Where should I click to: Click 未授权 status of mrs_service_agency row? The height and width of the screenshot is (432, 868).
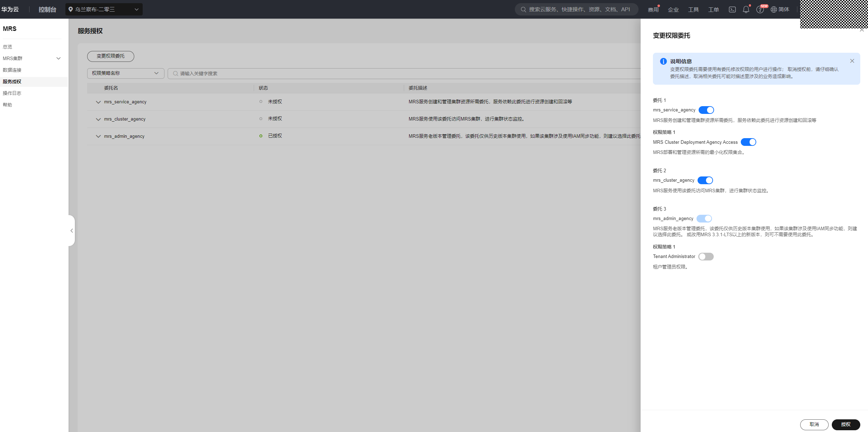click(x=275, y=102)
